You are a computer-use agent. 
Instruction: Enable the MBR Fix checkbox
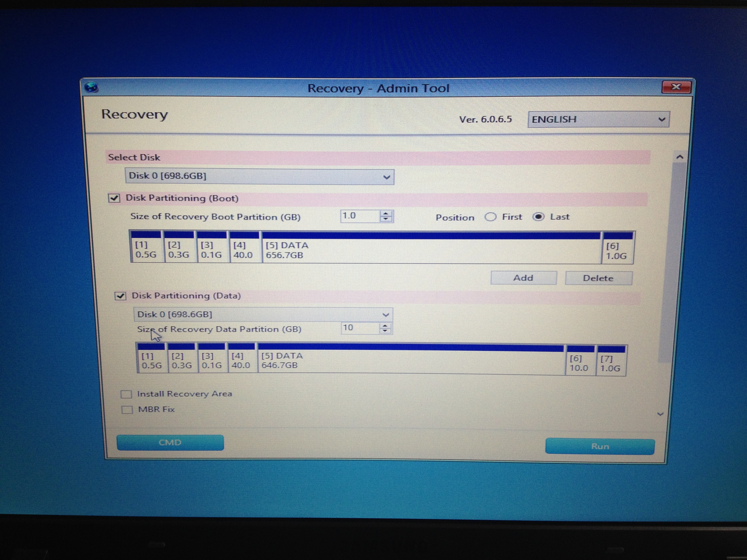tap(127, 409)
